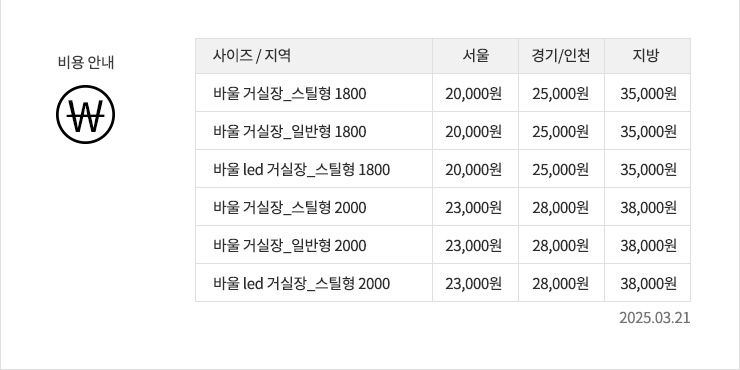Select row 바울 led 거실장_스틸형 1800

point(443,169)
